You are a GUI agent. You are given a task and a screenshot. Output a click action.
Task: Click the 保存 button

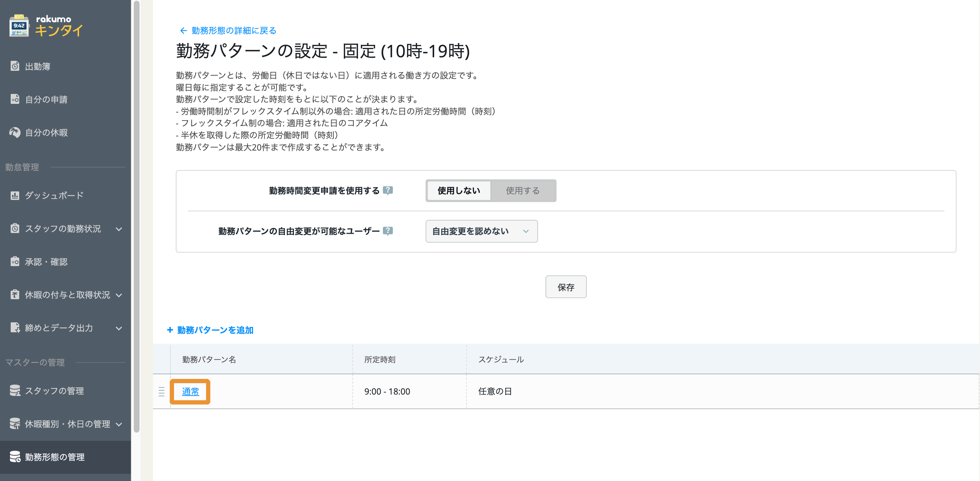coord(566,287)
